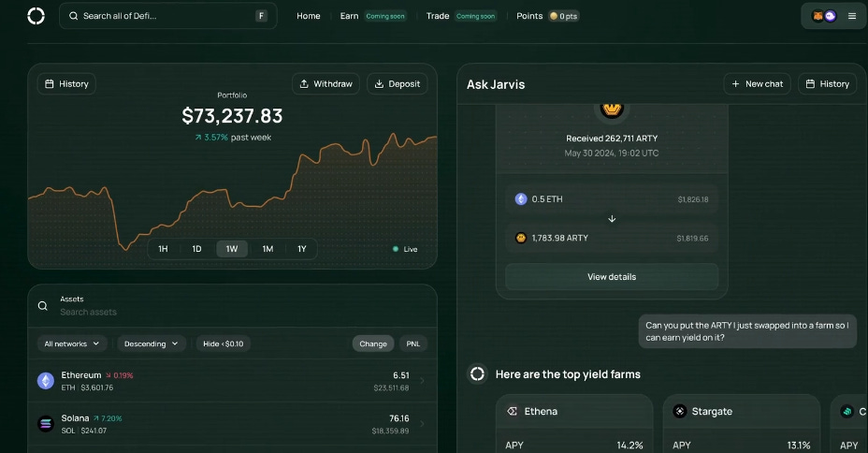Click the Deposit button
Viewport: 868px width, 453px height.
click(x=397, y=83)
